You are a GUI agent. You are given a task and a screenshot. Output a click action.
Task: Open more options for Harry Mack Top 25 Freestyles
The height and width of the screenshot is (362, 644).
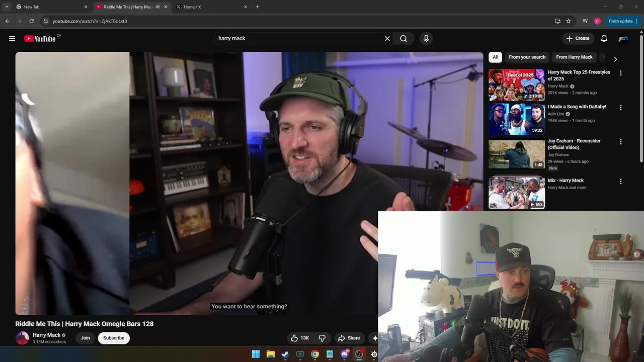[620, 73]
